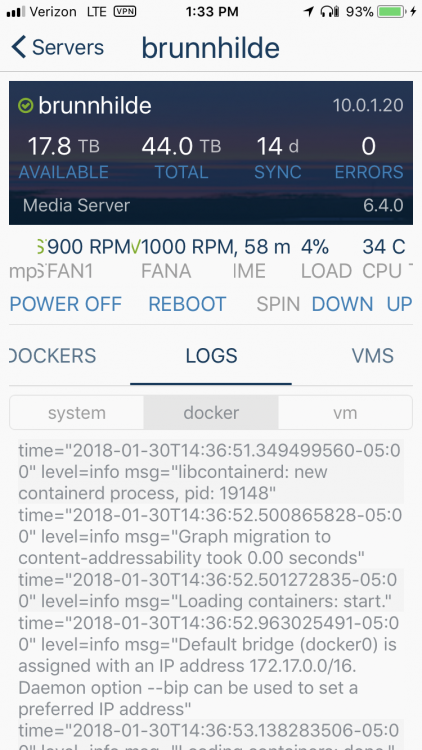Switch to the DOCKERS tab
422x750 pixels.
[53, 356]
